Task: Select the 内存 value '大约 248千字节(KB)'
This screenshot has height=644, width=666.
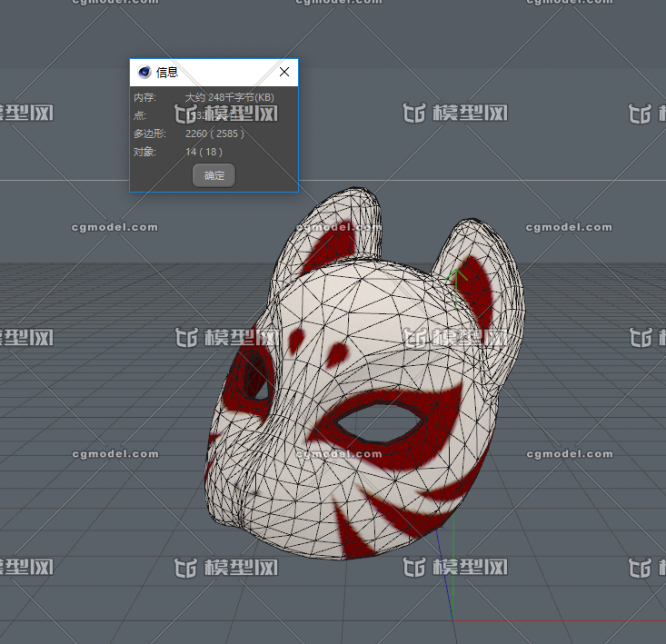Action: point(229,97)
